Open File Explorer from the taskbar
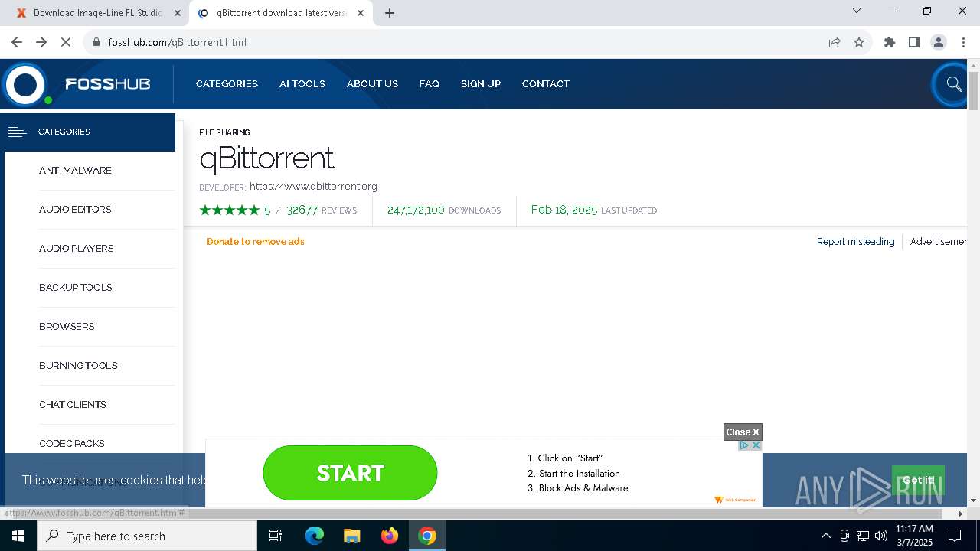This screenshot has width=980, height=551. pos(352,536)
